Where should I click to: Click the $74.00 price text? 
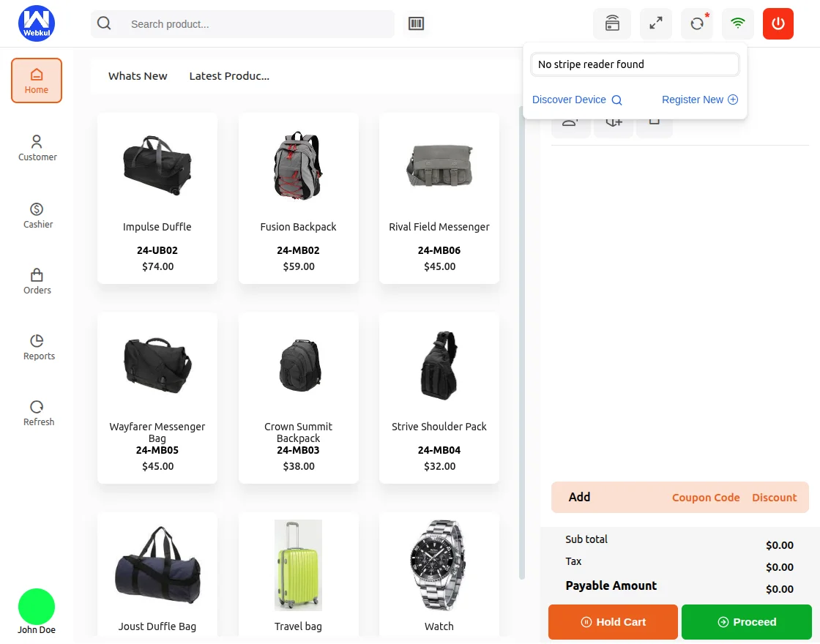click(157, 266)
